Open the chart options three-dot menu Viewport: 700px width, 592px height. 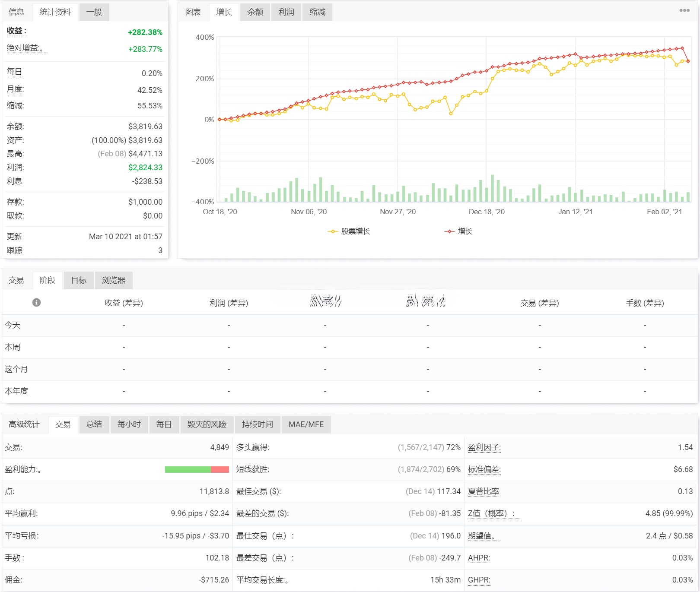(684, 10)
